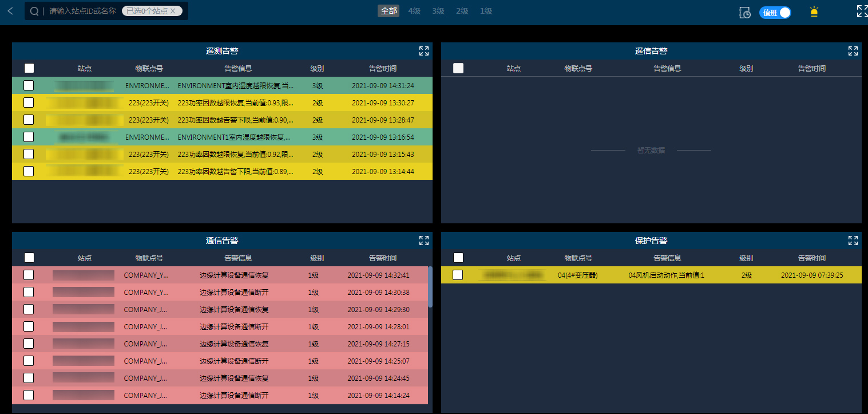Filter alarms by 4级 tab
Viewport: 868px width, 414px height.
414,11
